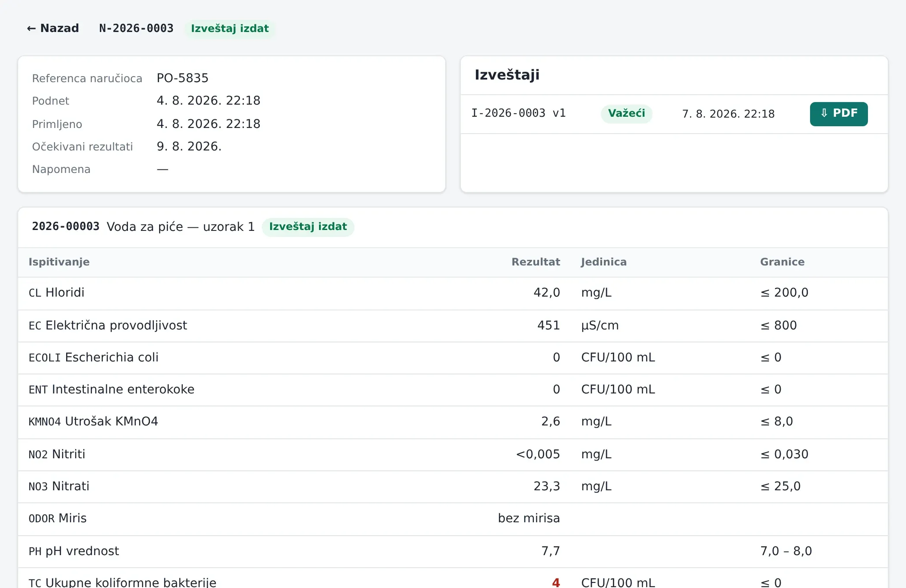Click sample name Voda za piće — uzorak 1
906x588 pixels.
(x=181, y=227)
